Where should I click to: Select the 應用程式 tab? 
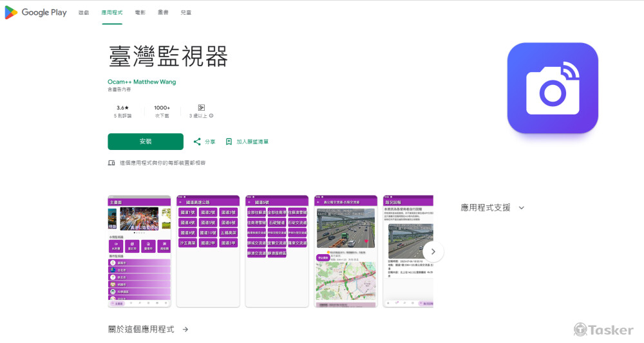click(x=111, y=13)
